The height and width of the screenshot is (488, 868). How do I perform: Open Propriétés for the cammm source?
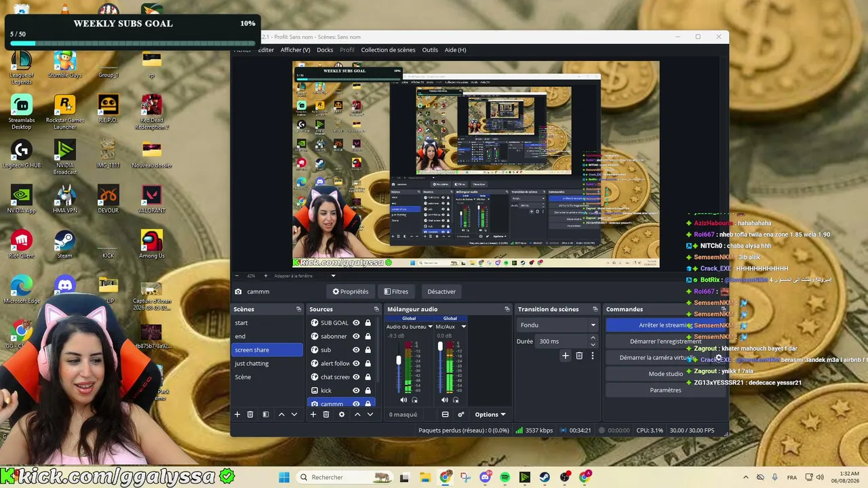pyautogui.click(x=351, y=291)
